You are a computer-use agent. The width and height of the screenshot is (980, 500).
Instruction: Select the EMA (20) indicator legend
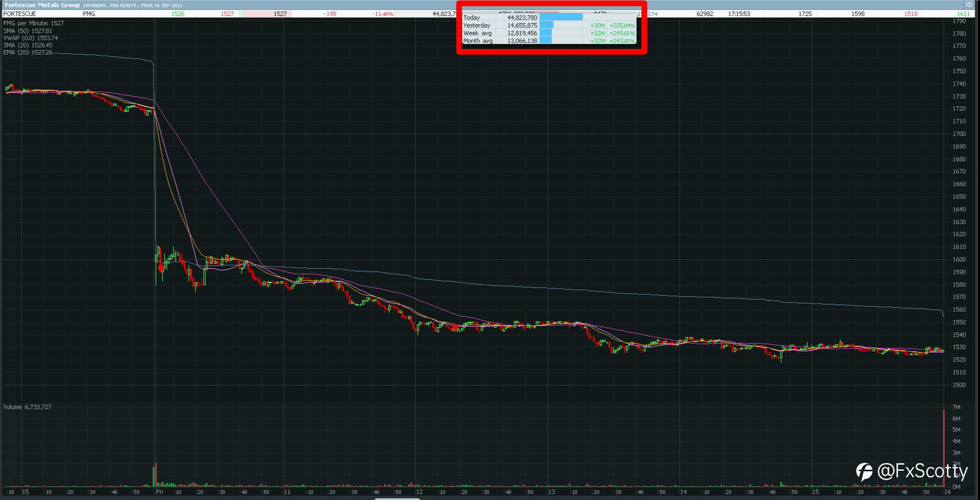(28, 52)
